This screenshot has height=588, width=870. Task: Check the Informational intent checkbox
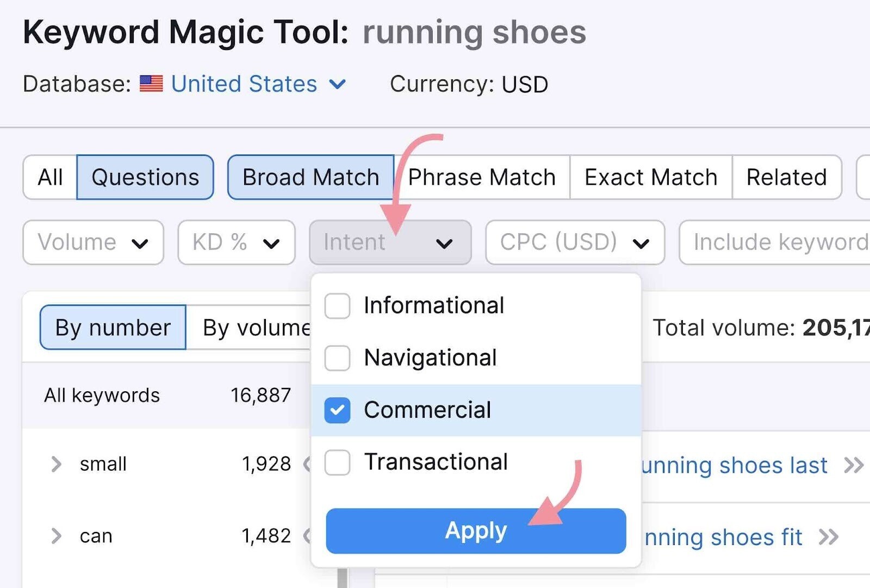click(337, 306)
